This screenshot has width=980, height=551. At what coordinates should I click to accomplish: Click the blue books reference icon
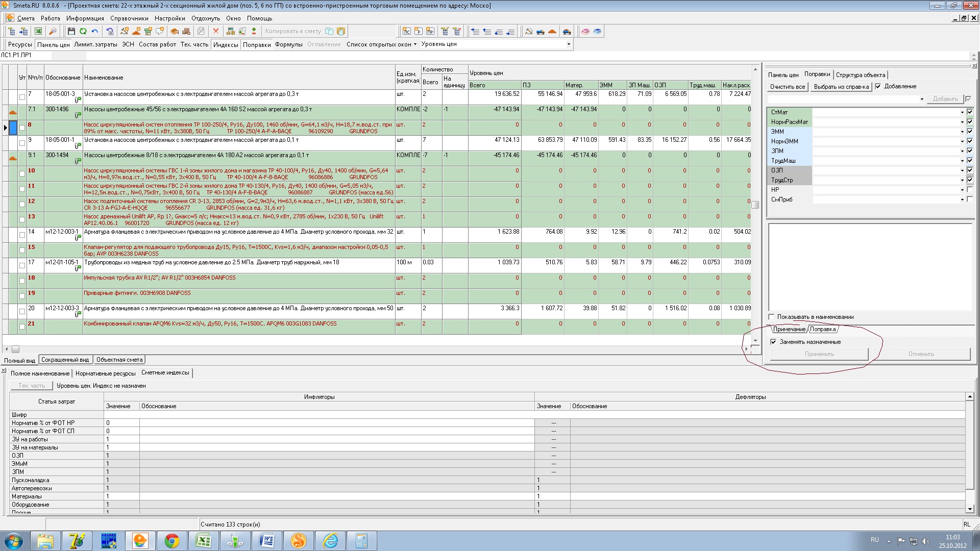[x=597, y=31]
